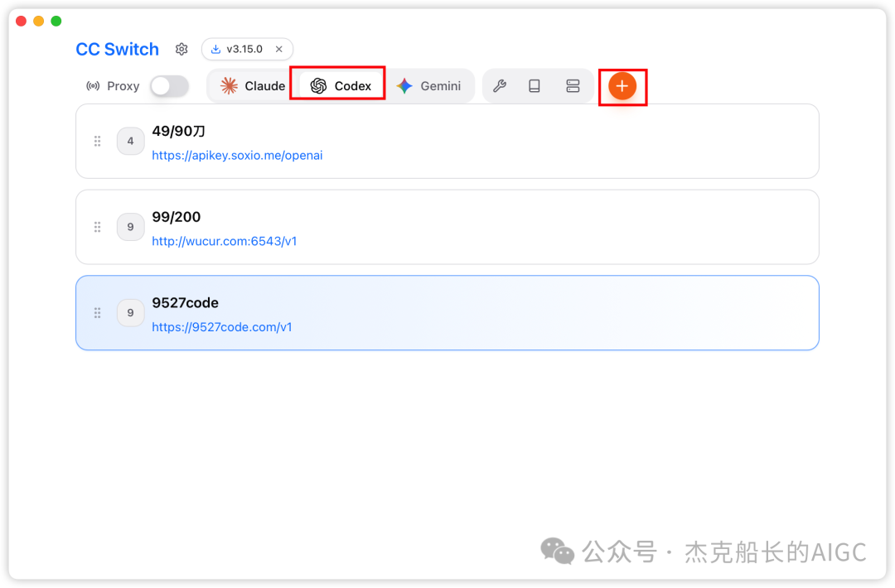Click the Claude starburst logo icon
Viewport: 895px width, 588px height.
click(x=229, y=86)
